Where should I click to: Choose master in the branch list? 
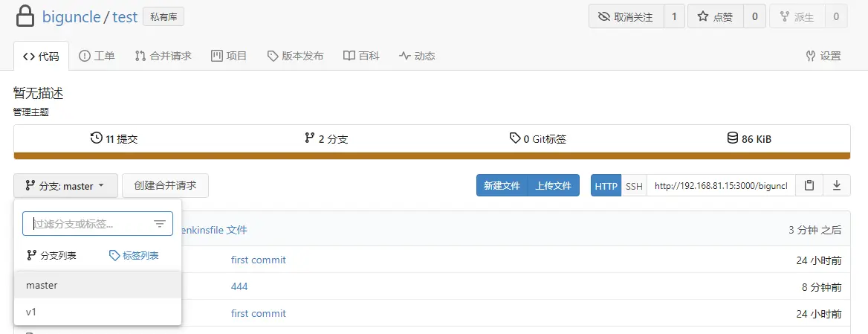coord(42,285)
